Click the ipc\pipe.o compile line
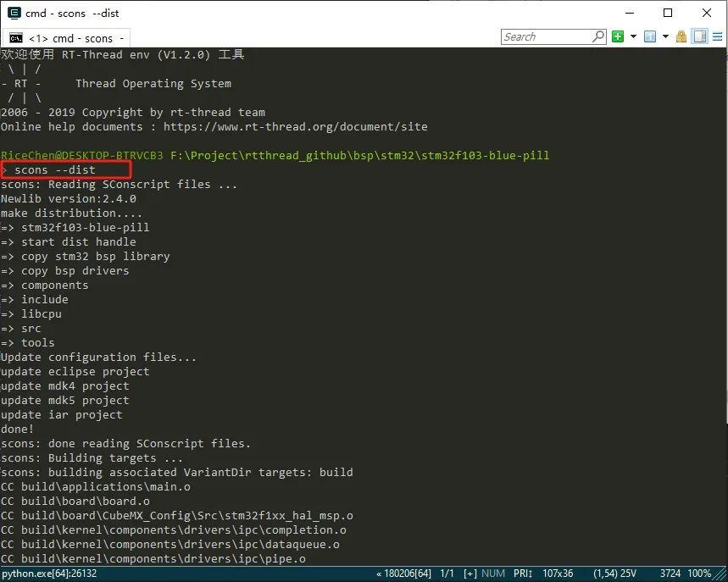 [153, 558]
